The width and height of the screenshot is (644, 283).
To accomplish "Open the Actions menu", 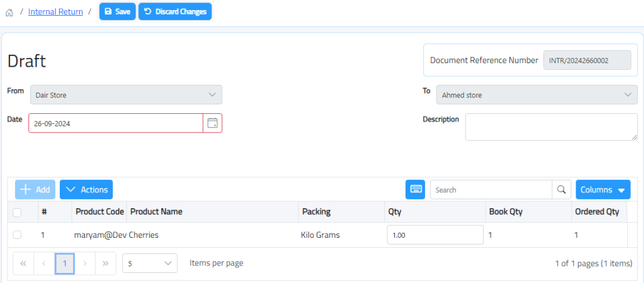I will 86,189.
